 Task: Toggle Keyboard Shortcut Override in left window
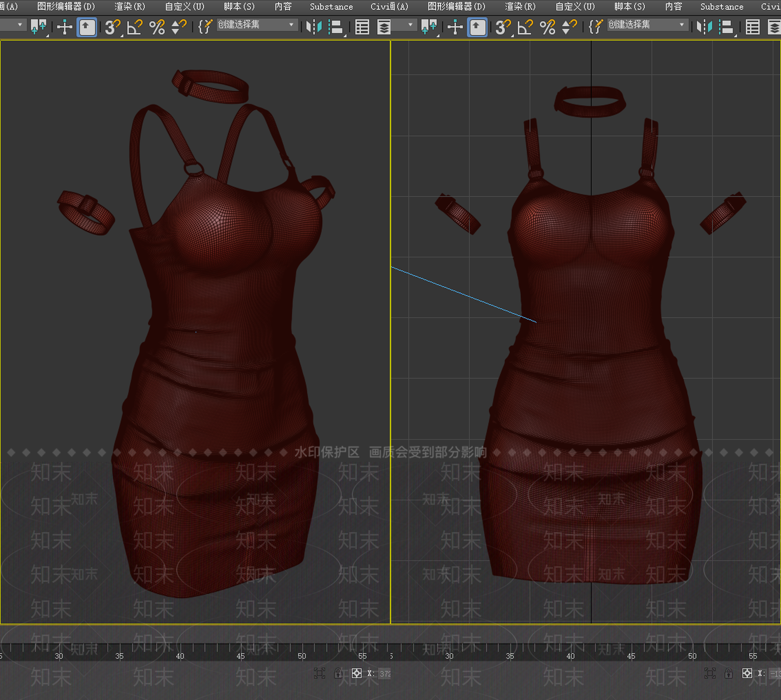[87, 27]
